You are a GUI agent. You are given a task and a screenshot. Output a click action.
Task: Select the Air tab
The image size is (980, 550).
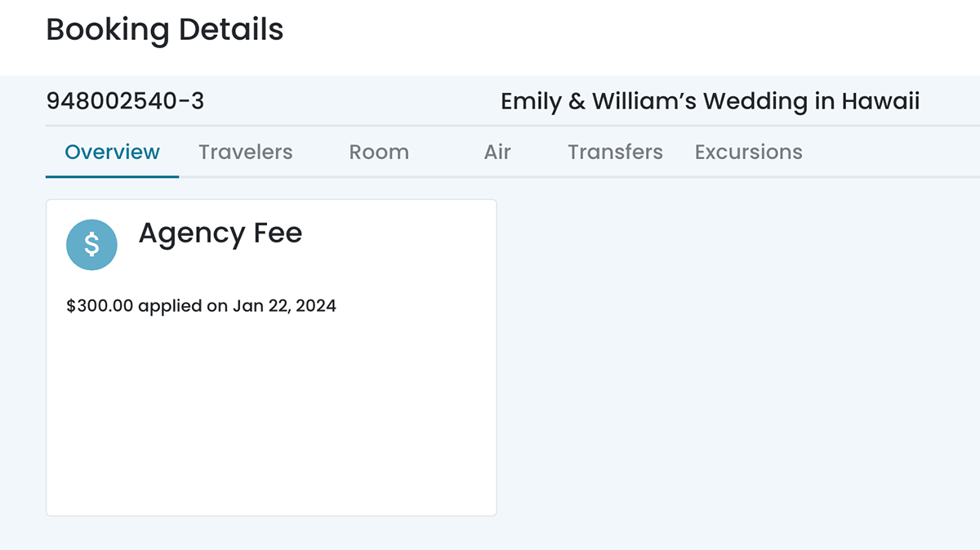[497, 152]
